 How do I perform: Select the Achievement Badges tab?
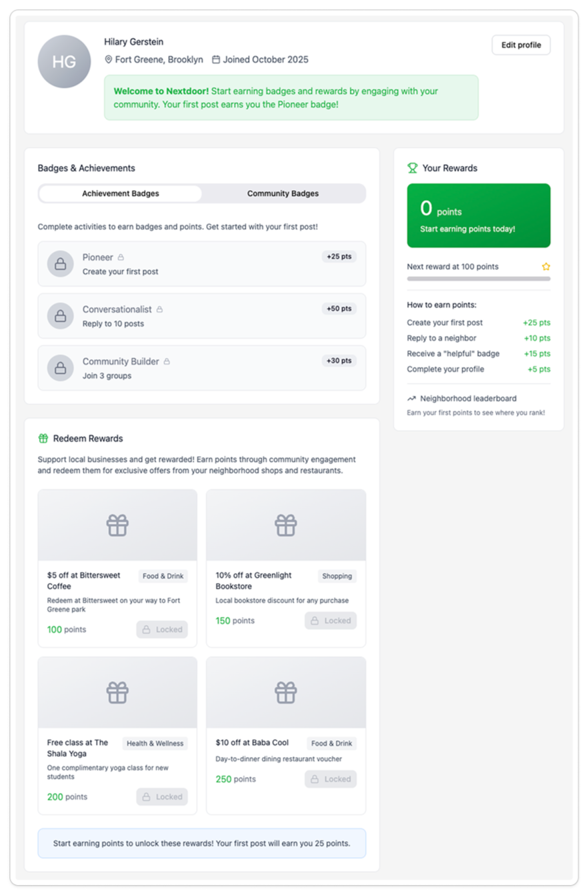click(x=121, y=194)
